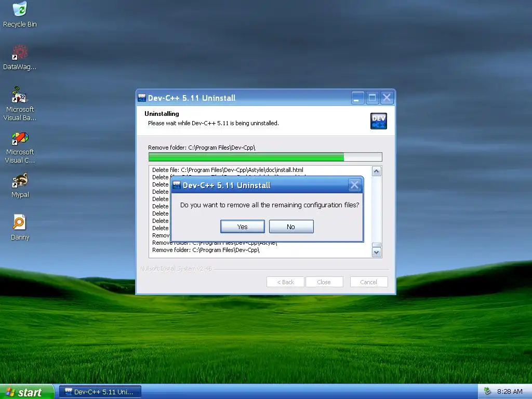Select Microsoft Visual Basic desktop shortcut
The width and height of the screenshot is (532, 399).
20,104
